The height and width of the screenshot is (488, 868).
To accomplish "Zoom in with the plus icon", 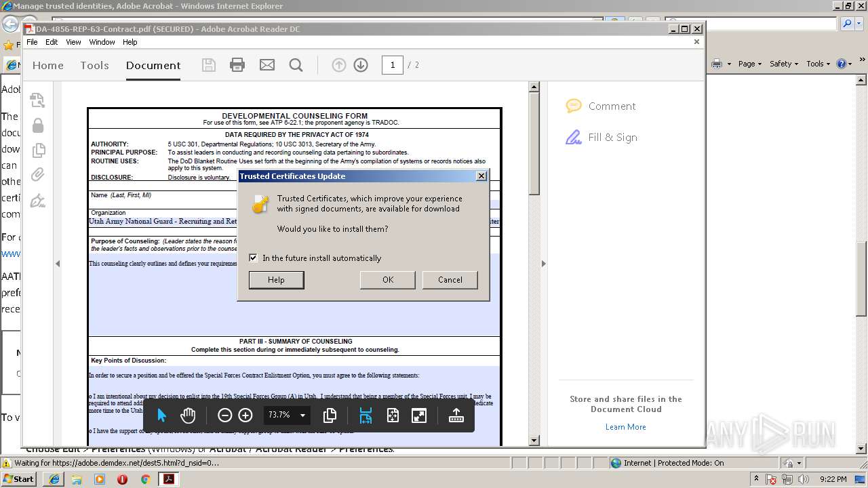I will pyautogui.click(x=245, y=415).
